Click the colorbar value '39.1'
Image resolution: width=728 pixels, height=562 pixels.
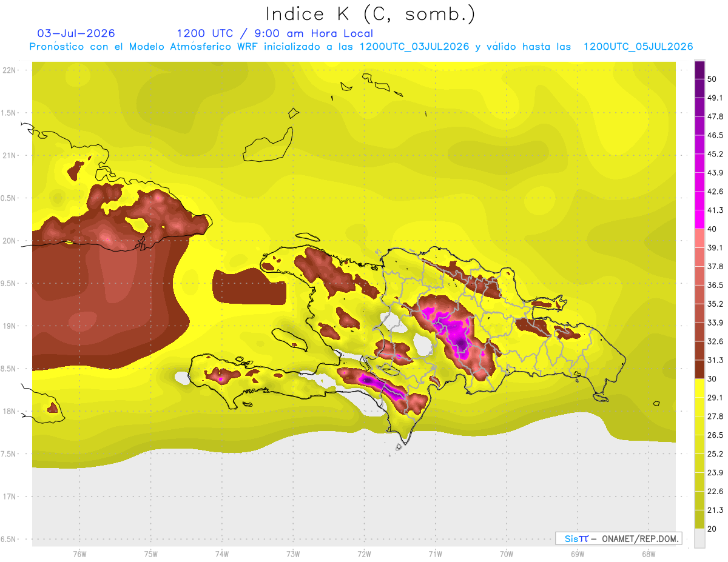pyautogui.click(x=715, y=247)
